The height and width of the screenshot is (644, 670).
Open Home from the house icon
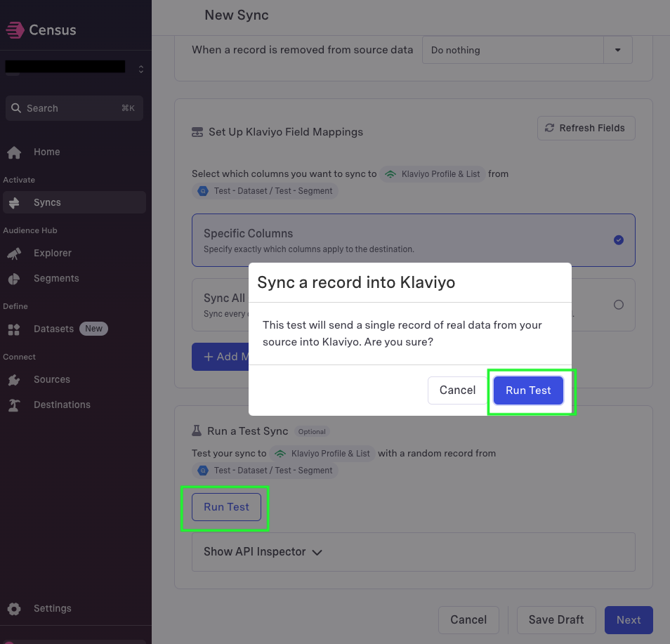(14, 152)
